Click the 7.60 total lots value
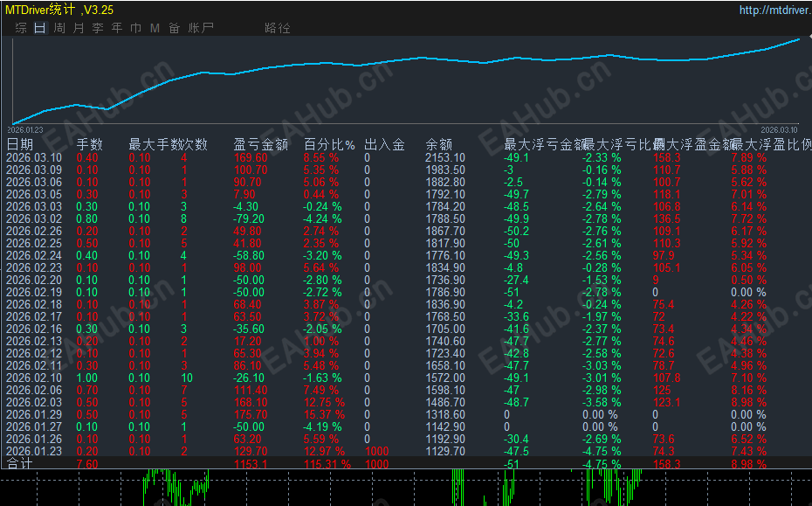This screenshot has height=506, width=812. [87, 464]
